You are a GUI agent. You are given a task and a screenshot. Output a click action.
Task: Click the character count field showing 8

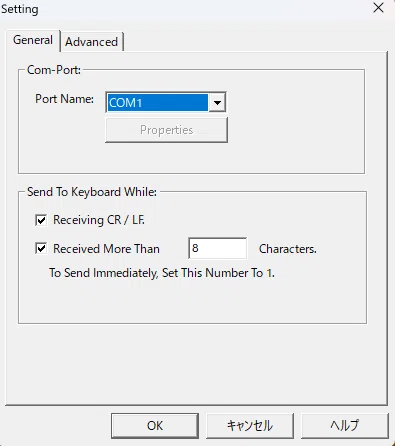[218, 248]
